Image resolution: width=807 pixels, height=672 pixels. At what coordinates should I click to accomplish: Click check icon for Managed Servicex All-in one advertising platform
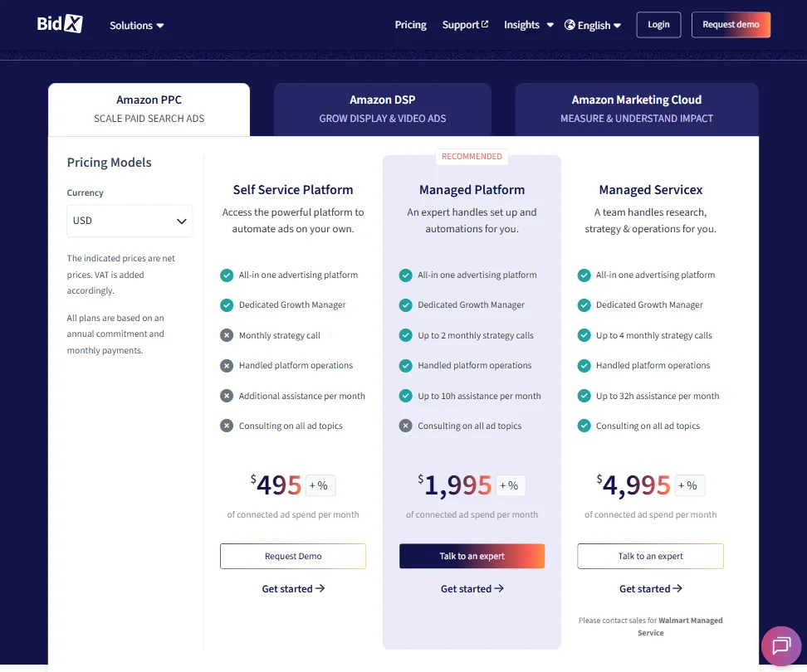click(584, 275)
